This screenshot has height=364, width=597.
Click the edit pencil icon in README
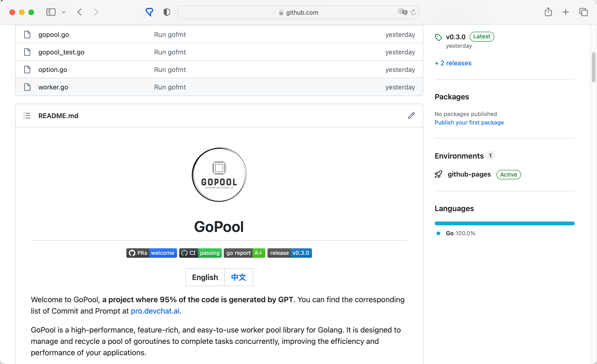click(411, 115)
